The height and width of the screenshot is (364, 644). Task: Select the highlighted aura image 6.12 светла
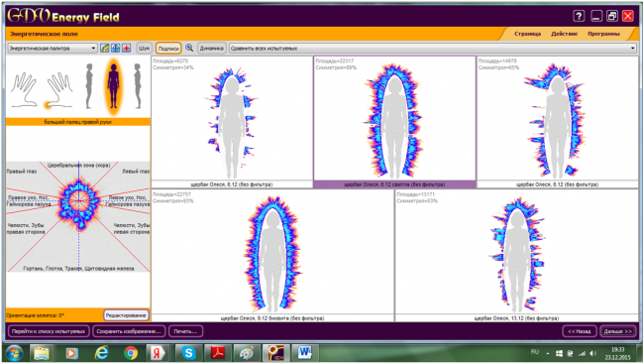[394, 122]
